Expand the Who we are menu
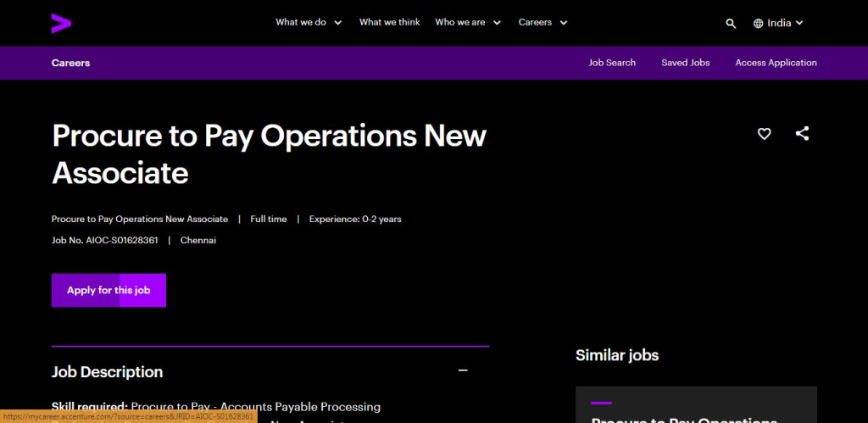 [x=468, y=23]
